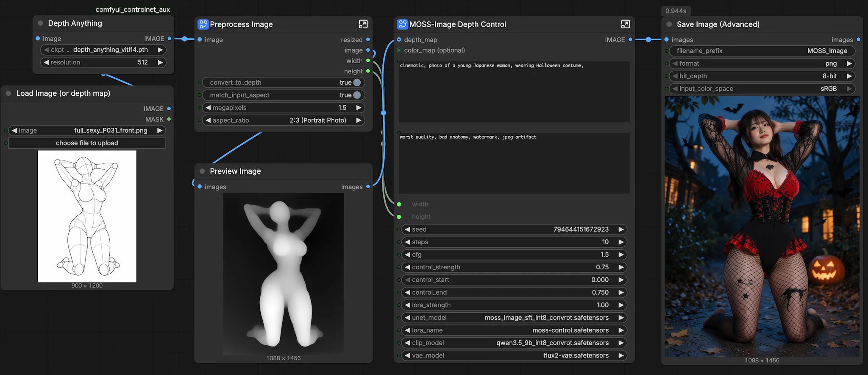Click the line-art pose thumbnail in Load Image
The width and height of the screenshot is (868, 375).
coord(87,216)
